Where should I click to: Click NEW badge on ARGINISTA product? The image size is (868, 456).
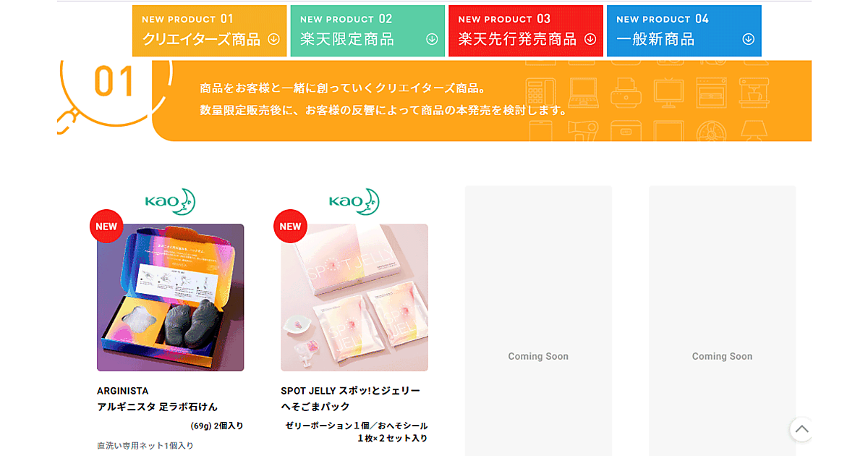(106, 227)
